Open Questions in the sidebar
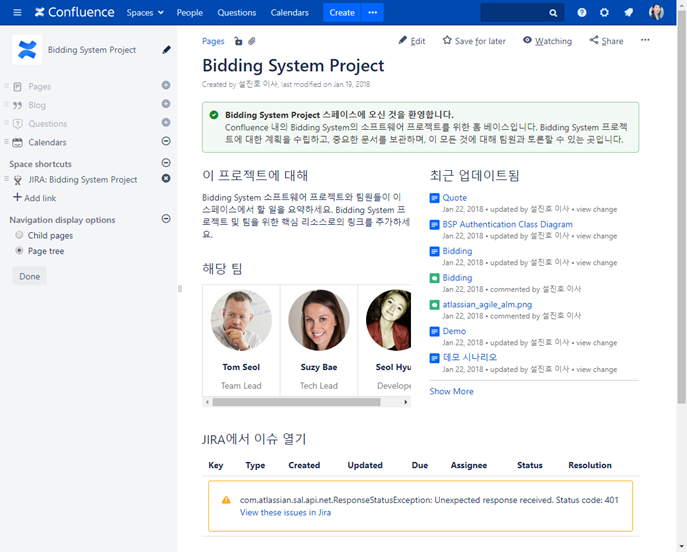687x552 pixels. coord(48,124)
